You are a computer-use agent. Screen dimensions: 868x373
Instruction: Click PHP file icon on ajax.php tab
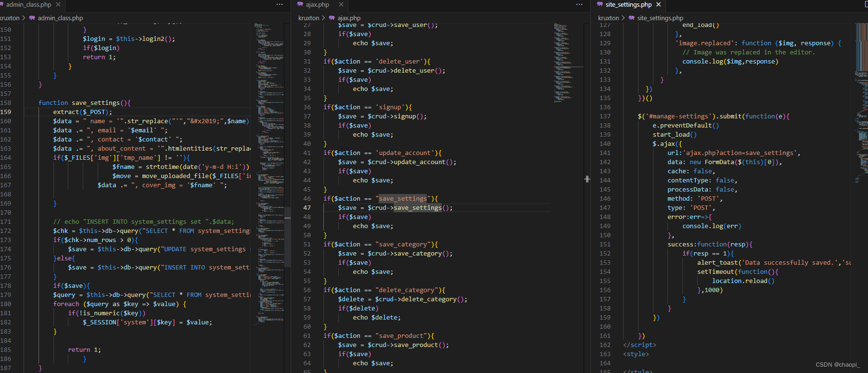[300, 5]
